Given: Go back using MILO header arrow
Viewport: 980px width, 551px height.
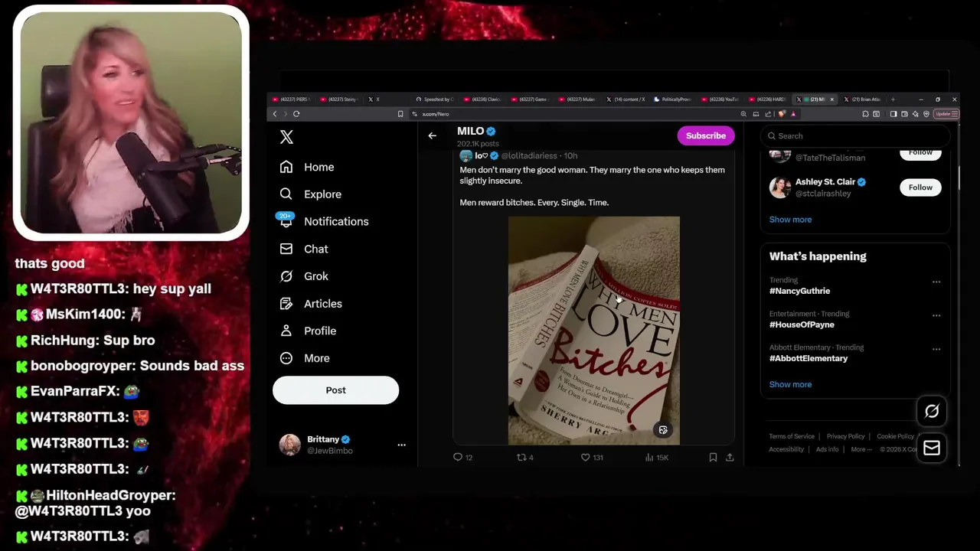Looking at the screenshot, I should click(x=432, y=135).
